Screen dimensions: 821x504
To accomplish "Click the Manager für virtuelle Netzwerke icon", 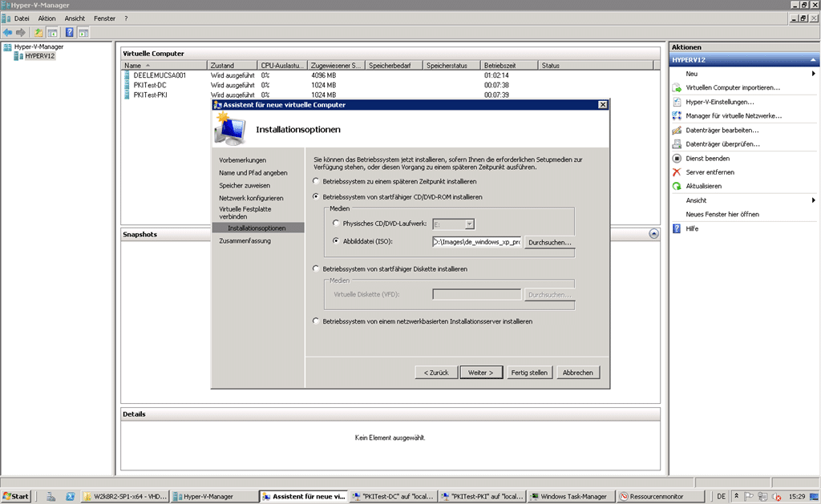I will click(x=677, y=115).
